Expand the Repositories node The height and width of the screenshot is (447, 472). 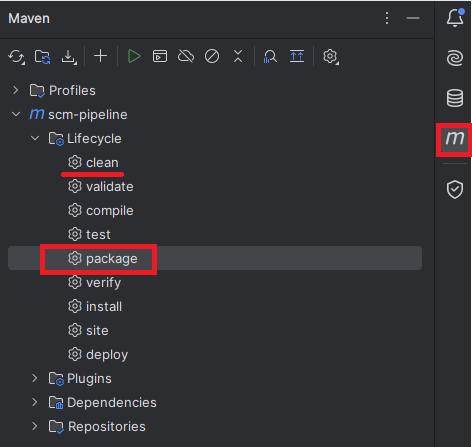tap(35, 426)
